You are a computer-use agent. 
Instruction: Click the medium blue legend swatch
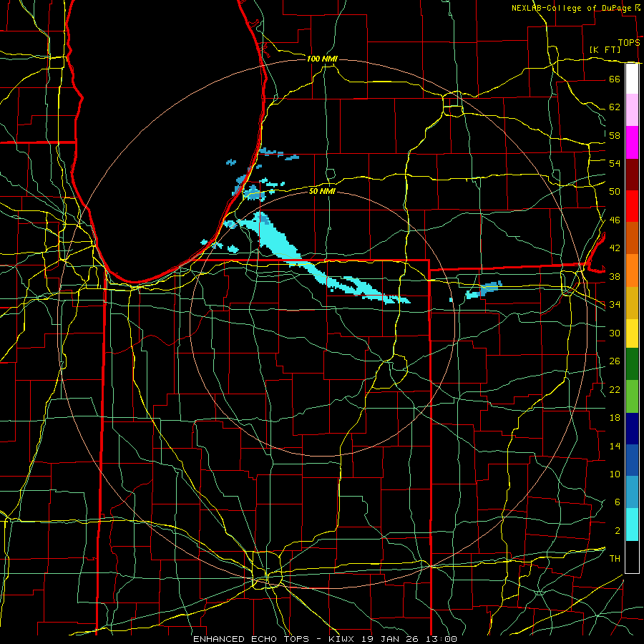point(632,460)
